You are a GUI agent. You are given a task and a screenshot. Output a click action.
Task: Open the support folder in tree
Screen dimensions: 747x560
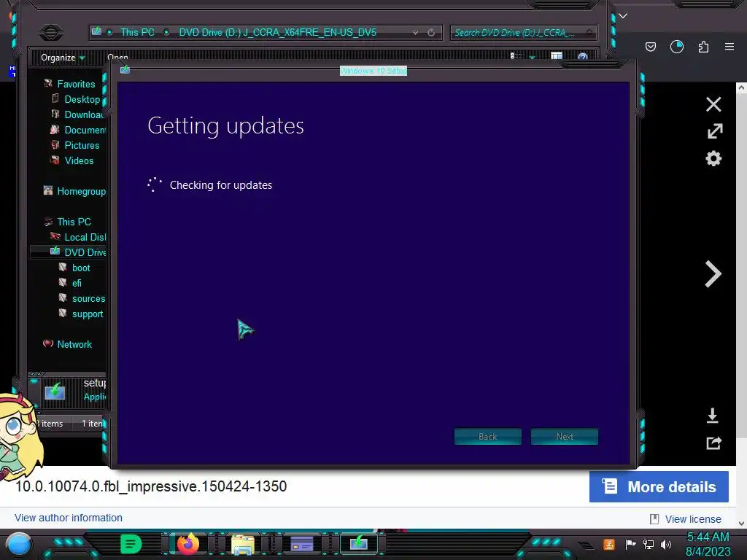pyautogui.click(x=88, y=314)
